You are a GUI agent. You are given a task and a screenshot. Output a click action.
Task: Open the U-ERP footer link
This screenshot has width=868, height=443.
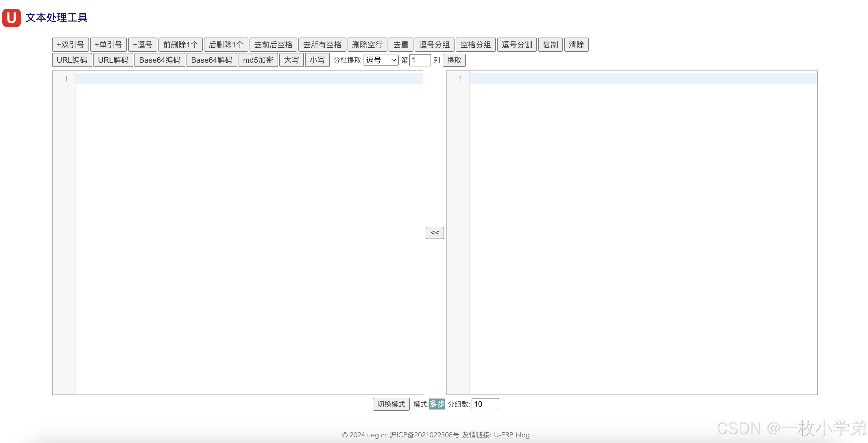[x=503, y=435]
